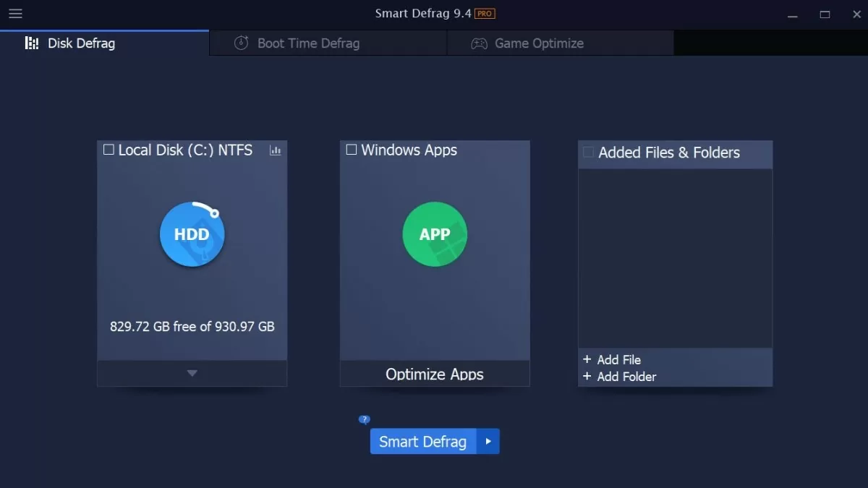
Task: Click the stopwatch icon on Boot Time Defrag
Action: (x=241, y=43)
